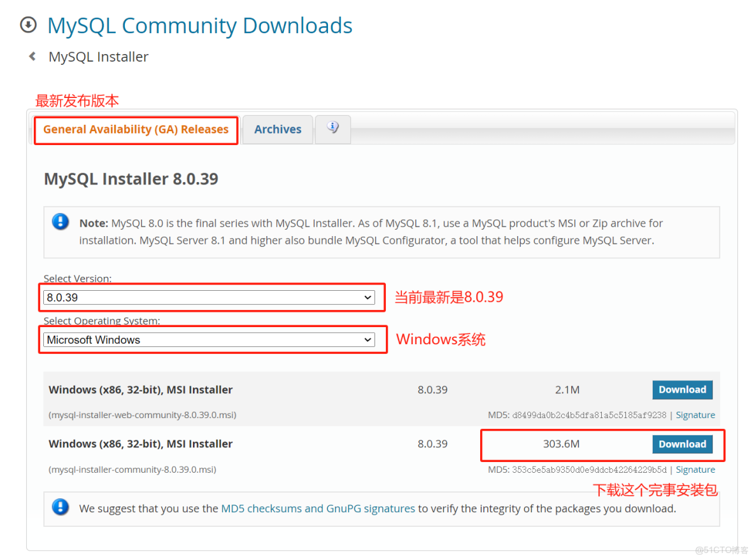Click the Signature link beside the full installer MD5

pos(695,469)
